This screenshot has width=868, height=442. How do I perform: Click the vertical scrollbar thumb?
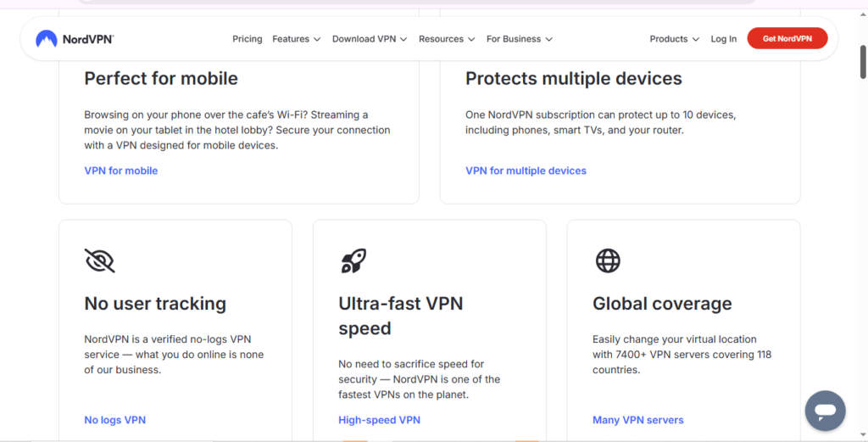862,61
